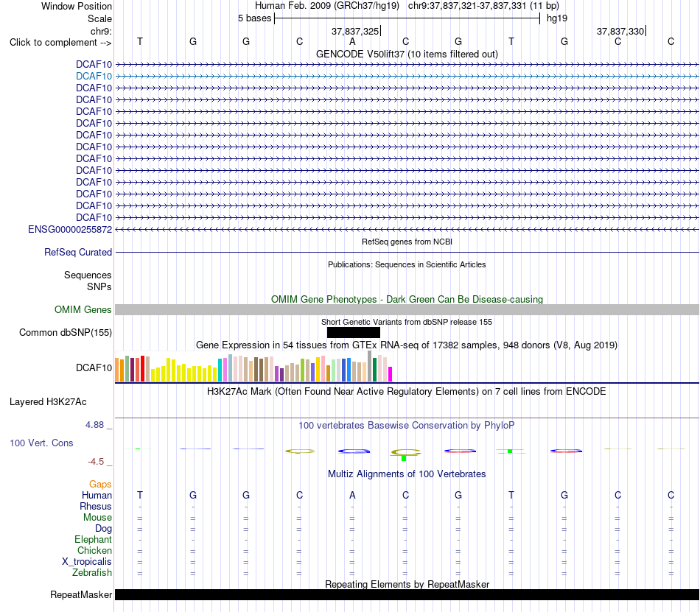The image size is (700, 612).
Task: Click the bright green negative PhyloP bar
Action: (404, 458)
